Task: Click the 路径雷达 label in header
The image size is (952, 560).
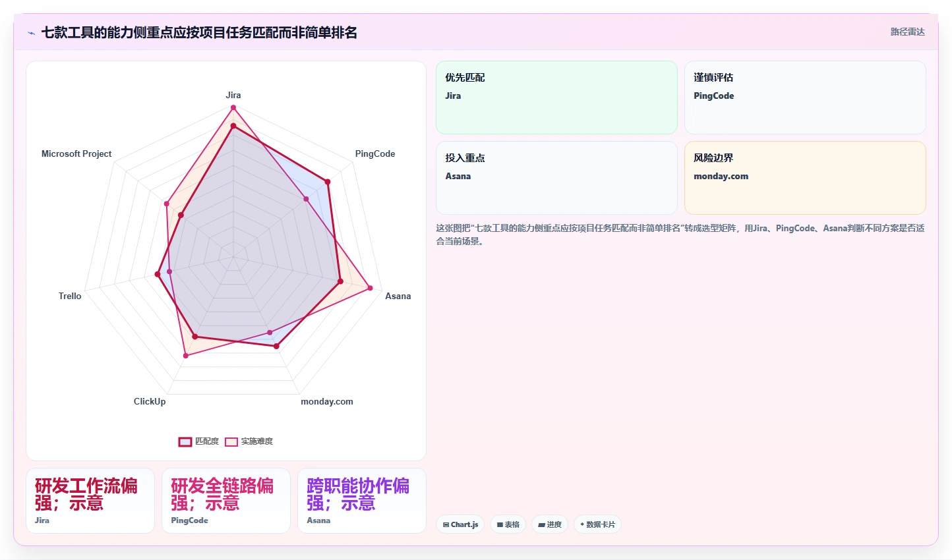Action: (907, 32)
